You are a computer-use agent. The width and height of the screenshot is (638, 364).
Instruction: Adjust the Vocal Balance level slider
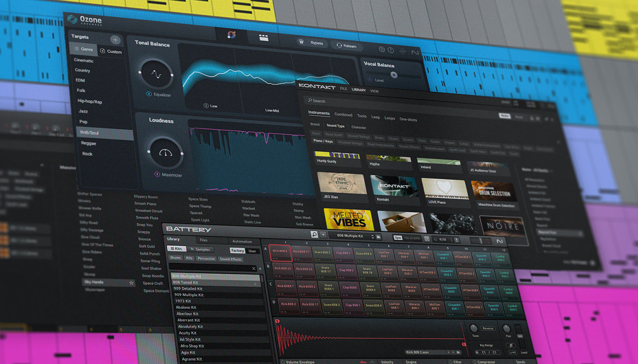point(394,75)
